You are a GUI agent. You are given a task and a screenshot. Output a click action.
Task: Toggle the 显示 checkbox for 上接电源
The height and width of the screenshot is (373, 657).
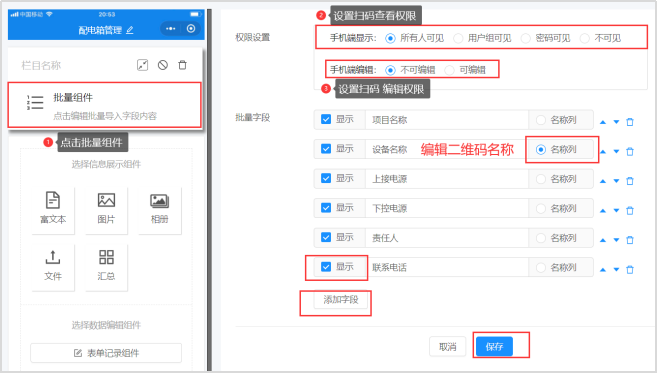coord(326,179)
